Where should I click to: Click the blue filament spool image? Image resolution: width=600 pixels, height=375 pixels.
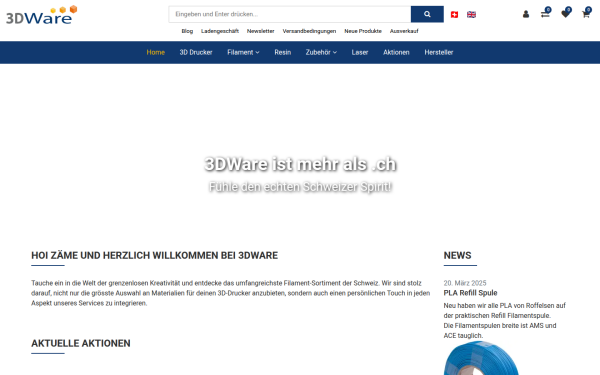point(481,359)
